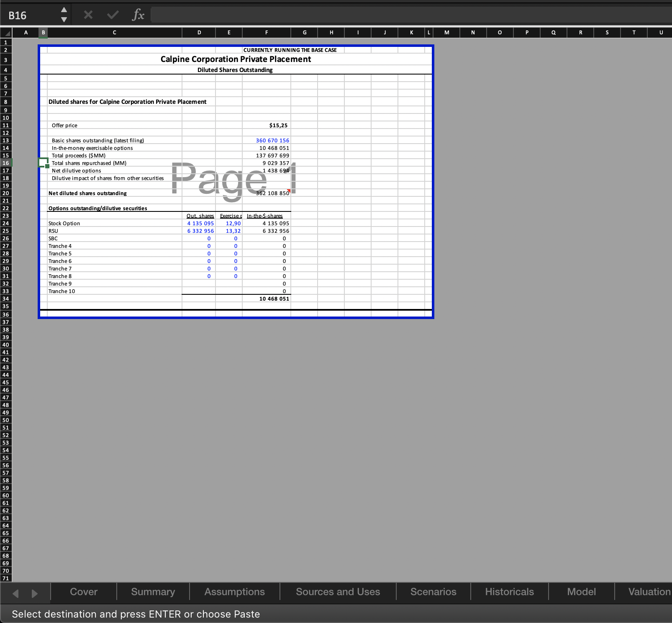
Task: Confirm entry with the checkmark icon
Action: tap(113, 15)
